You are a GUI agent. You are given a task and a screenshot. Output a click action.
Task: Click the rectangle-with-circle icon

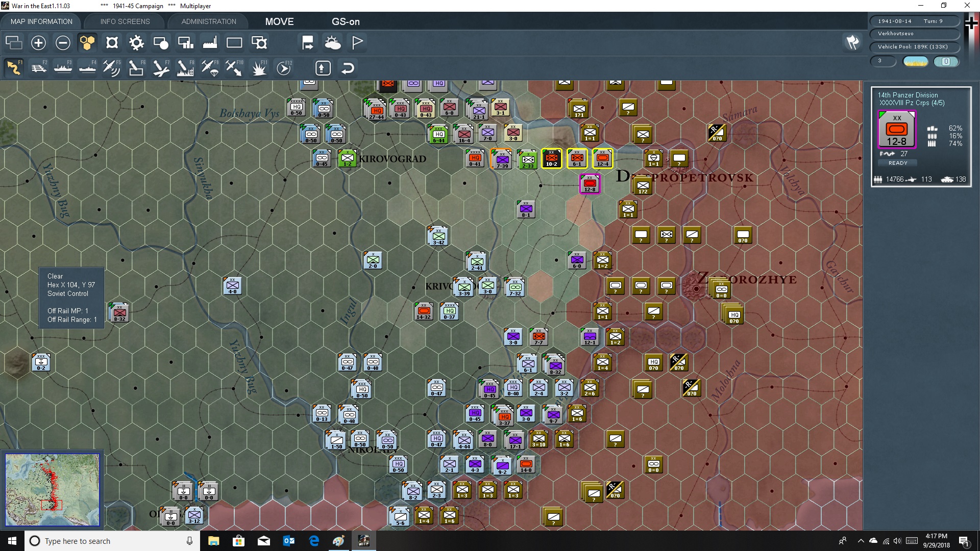(x=161, y=43)
